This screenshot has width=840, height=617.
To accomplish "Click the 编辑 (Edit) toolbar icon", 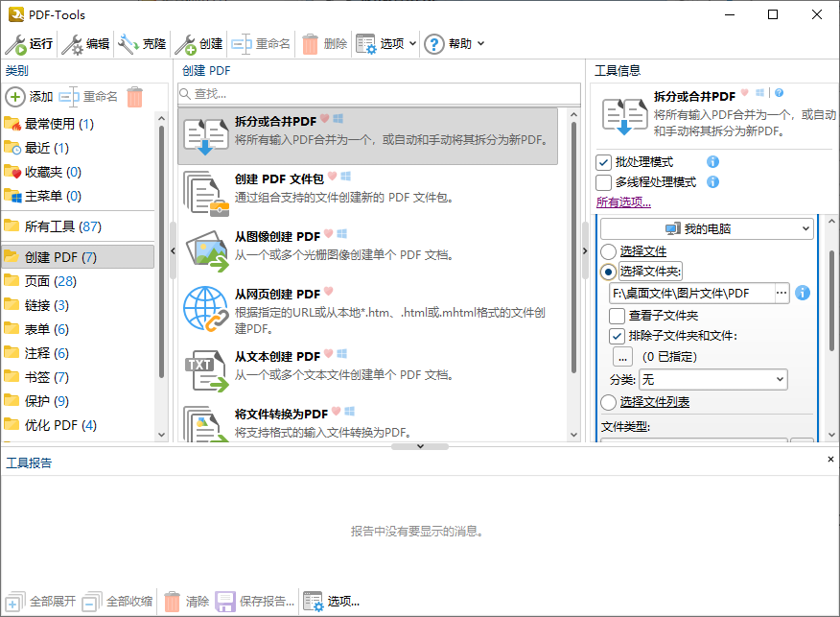I will pyautogui.click(x=70, y=43).
